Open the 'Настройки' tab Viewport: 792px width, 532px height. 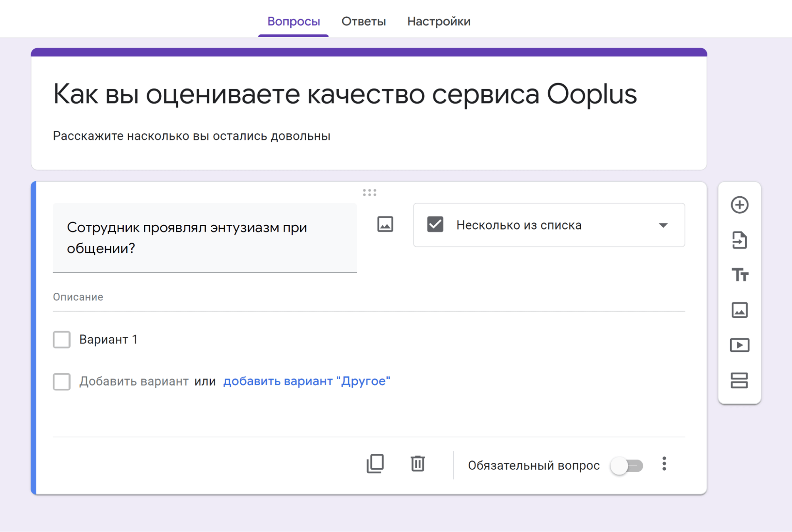coord(439,21)
